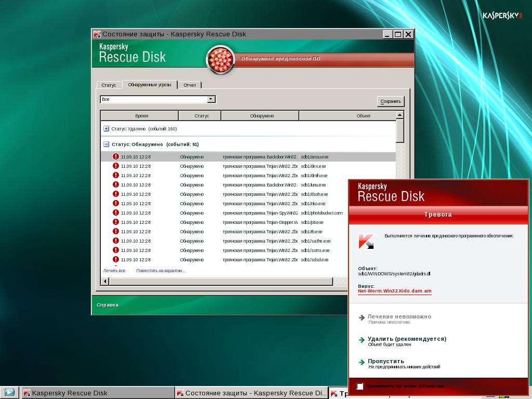
Task: Click red alert icon on sdb1/sdsd.exe row
Action: 116,259
